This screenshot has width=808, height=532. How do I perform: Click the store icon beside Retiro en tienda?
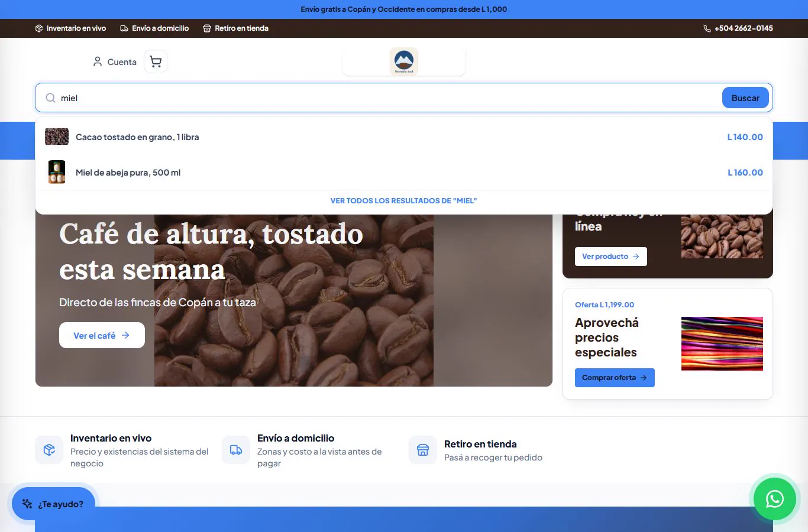(207, 28)
